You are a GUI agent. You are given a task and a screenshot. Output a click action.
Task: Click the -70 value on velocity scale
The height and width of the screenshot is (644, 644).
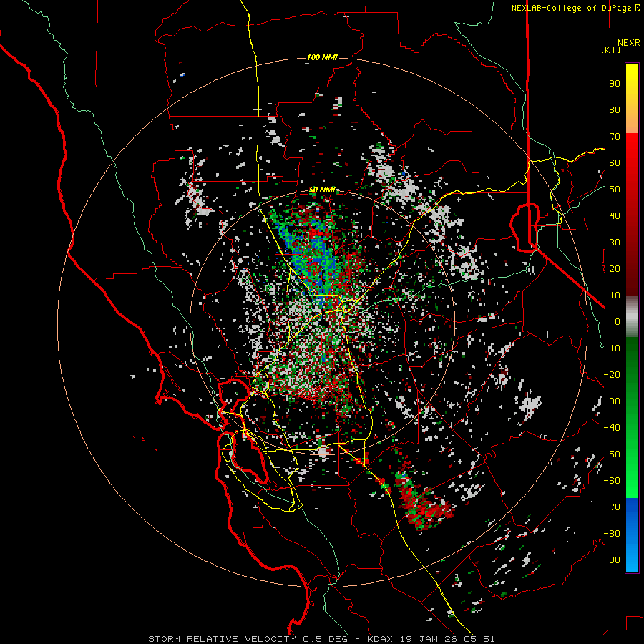(612, 507)
